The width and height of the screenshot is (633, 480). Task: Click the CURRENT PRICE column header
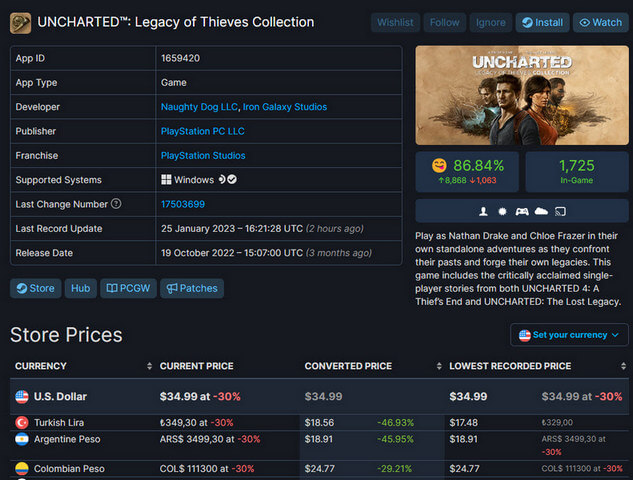click(197, 366)
